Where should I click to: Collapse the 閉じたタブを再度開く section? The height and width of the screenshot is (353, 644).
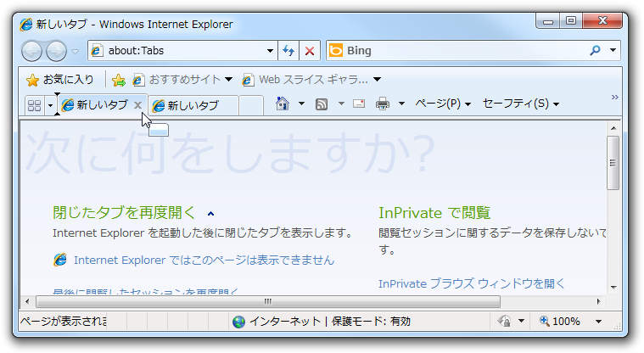tap(210, 213)
